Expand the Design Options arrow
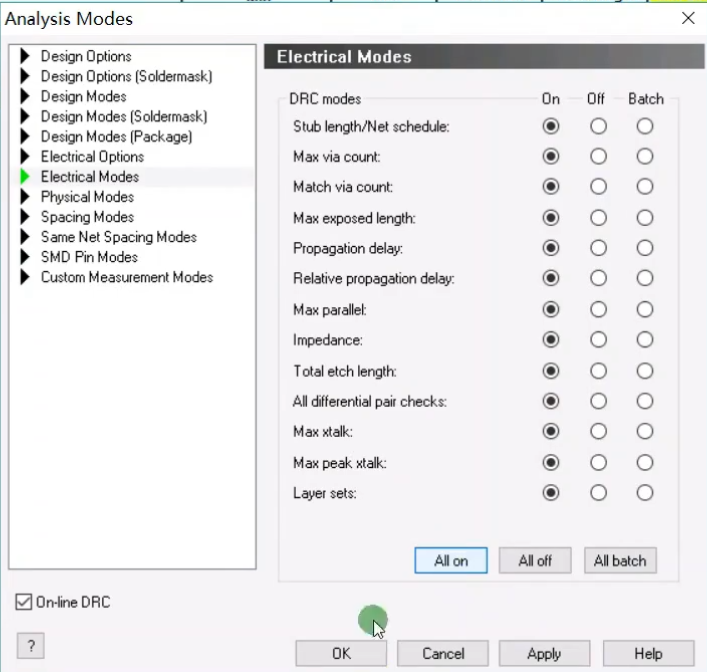707x672 pixels. coord(25,56)
